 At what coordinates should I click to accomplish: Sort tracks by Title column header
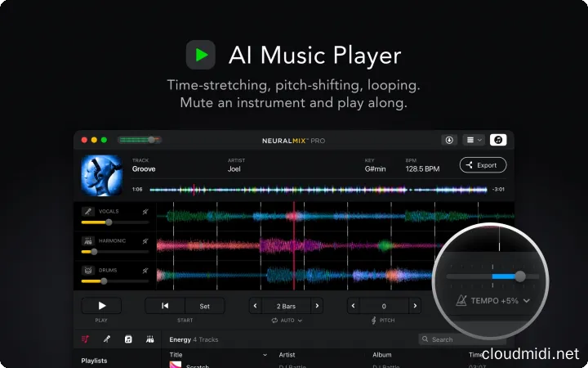tap(176, 355)
